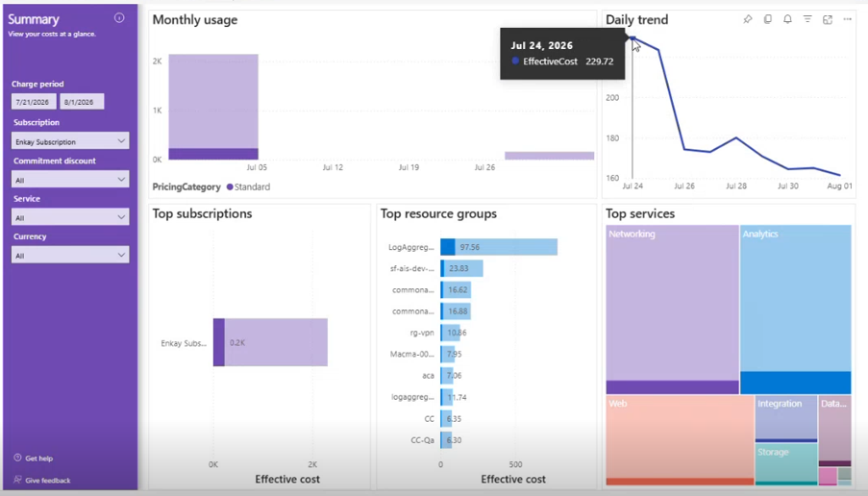Click the Integration treemap tile
The image size is (868, 496).
click(786, 418)
